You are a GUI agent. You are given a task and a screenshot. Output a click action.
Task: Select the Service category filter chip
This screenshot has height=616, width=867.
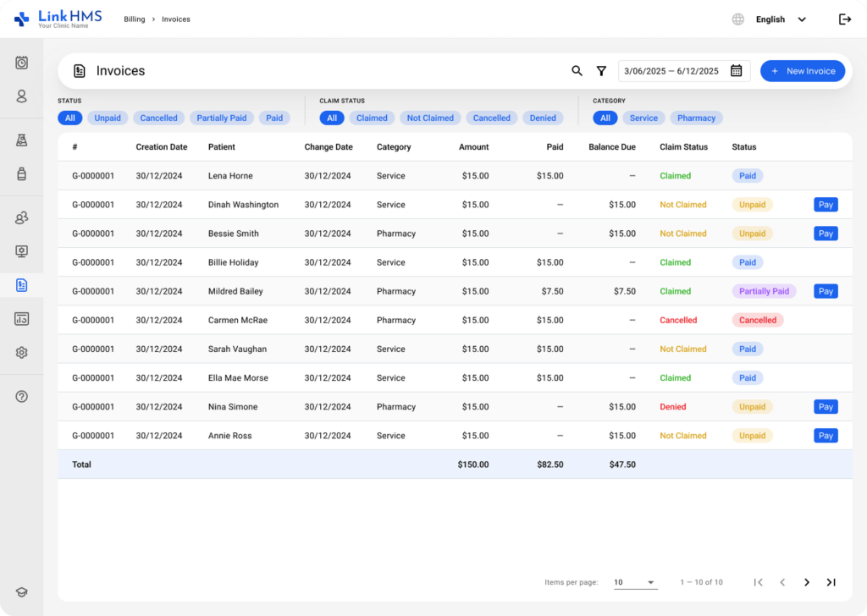point(643,118)
